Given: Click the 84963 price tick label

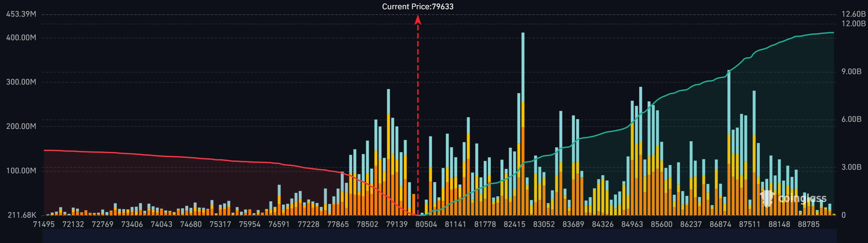Looking at the screenshot, I should (x=632, y=225).
